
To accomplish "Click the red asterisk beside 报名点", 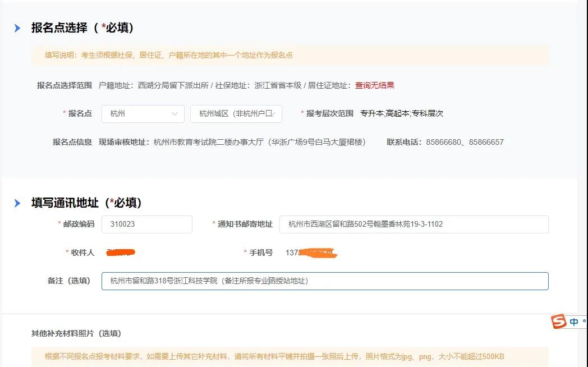I will pyautogui.click(x=64, y=113).
